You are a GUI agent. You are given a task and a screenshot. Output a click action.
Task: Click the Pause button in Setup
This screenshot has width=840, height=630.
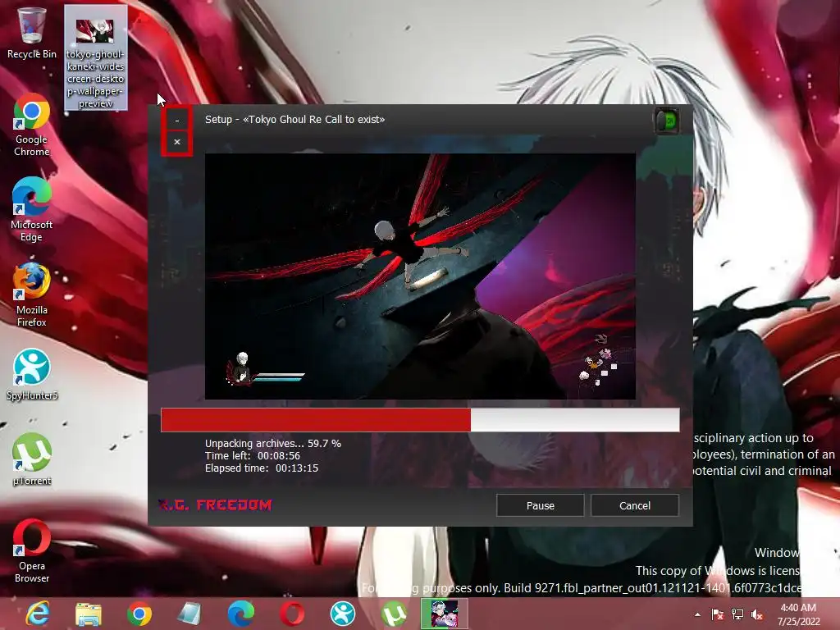(540, 505)
